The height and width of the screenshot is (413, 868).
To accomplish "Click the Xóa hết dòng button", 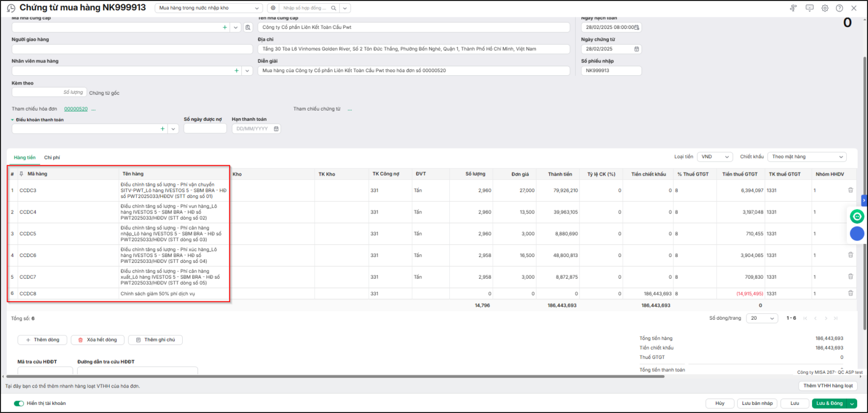I will (98, 340).
